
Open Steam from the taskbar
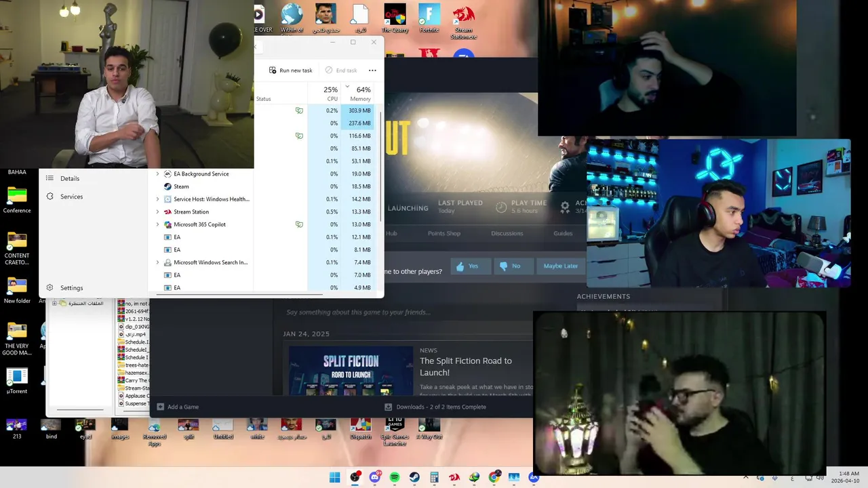tap(414, 477)
